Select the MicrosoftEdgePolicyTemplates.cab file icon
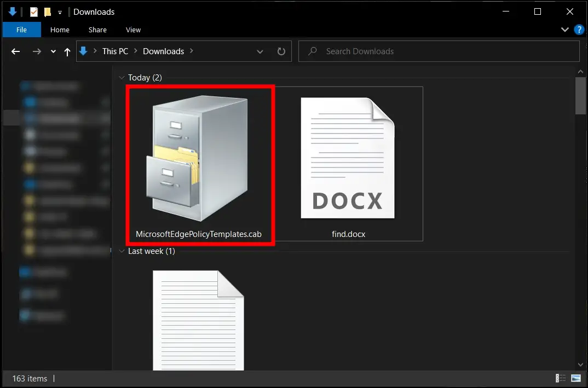The width and height of the screenshot is (588, 388). tap(198, 158)
